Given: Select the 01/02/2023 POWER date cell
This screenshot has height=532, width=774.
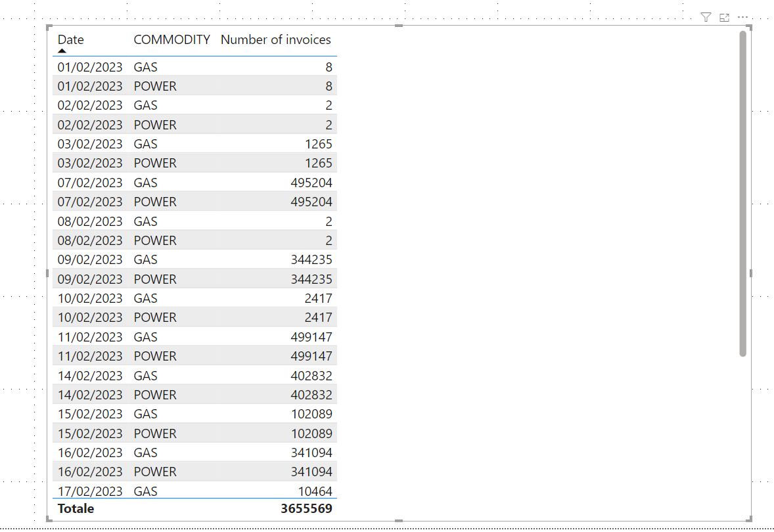Looking at the screenshot, I should pyautogui.click(x=90, y=86).
